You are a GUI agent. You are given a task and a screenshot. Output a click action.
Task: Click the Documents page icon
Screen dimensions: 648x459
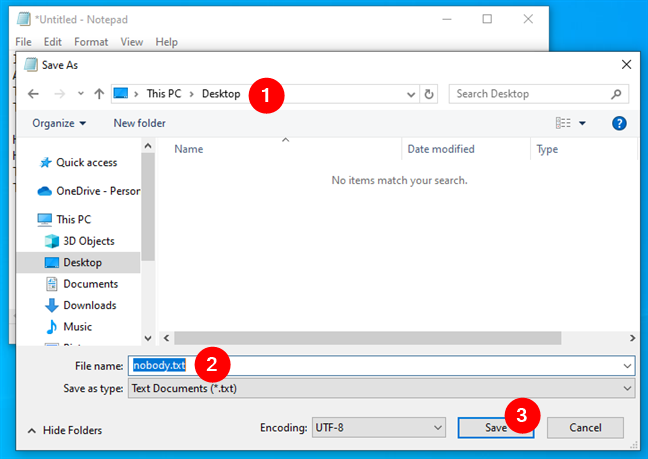tap(52, 284)
